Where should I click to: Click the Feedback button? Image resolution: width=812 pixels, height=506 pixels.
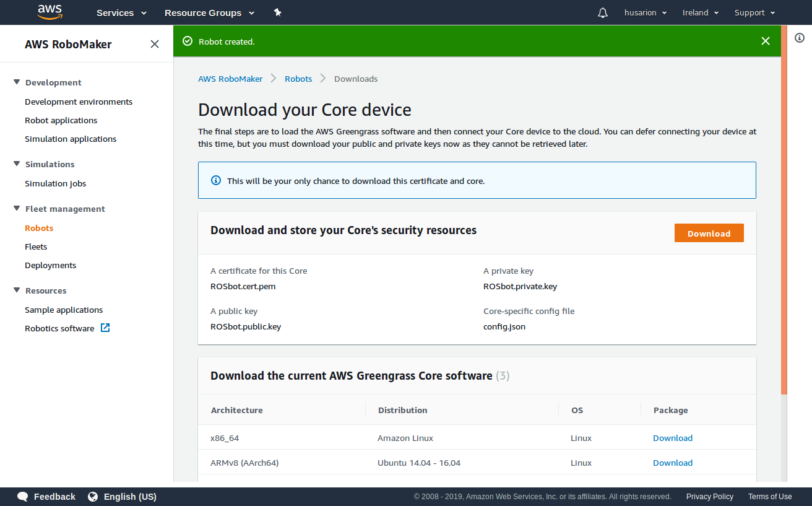pyautogui.click(x=54, y=497)
